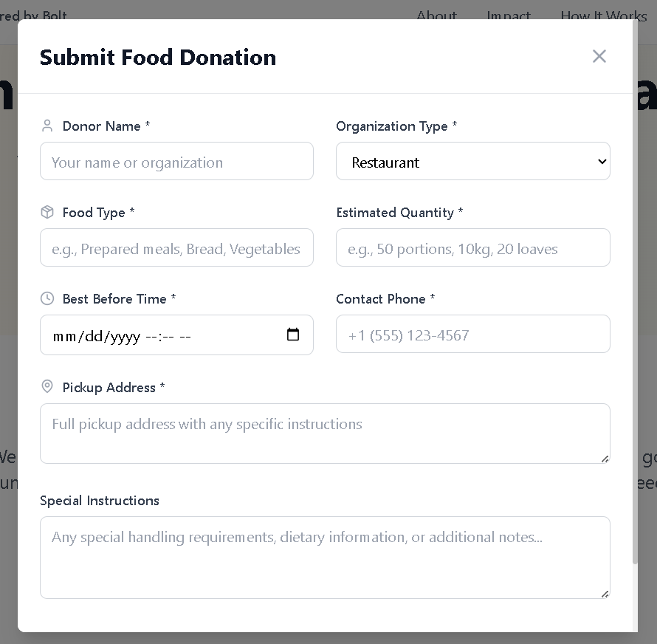Open the calendar date picker icon
Screen dimensions: 657x644
pos(293,335)
